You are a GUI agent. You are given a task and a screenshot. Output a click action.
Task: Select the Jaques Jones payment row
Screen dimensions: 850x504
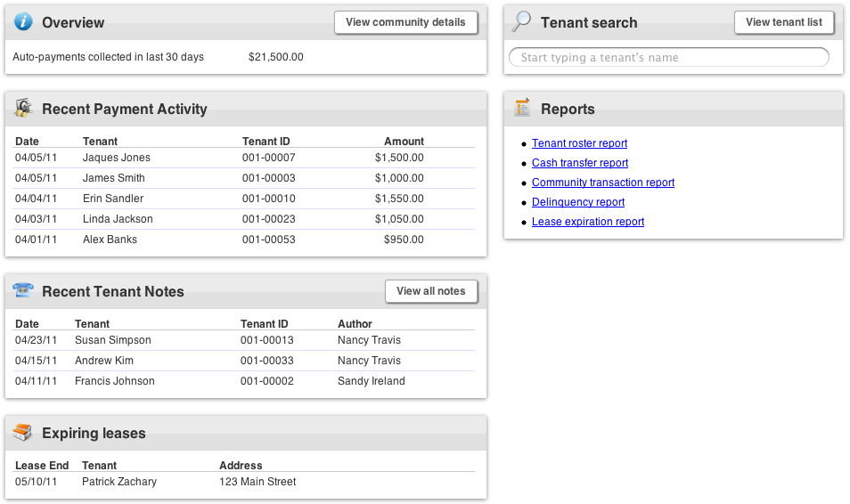tap(244, 158)
